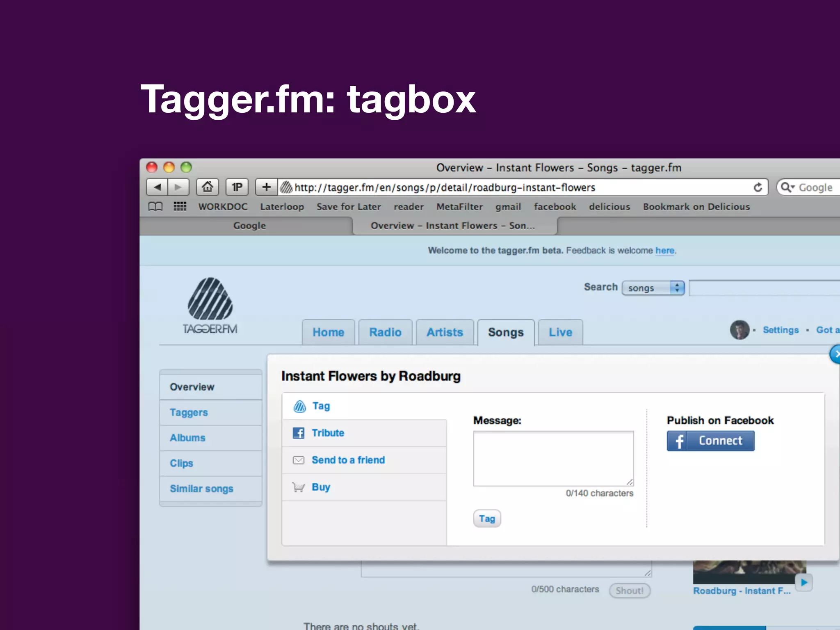
Task: Open the WORKDOC bookmark
Action: [x=223, y=207]
